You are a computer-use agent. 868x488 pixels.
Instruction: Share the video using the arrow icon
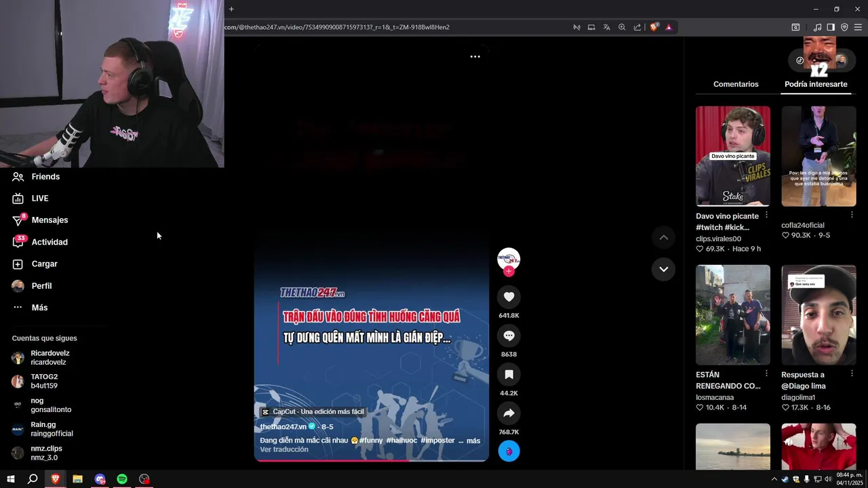509,413
